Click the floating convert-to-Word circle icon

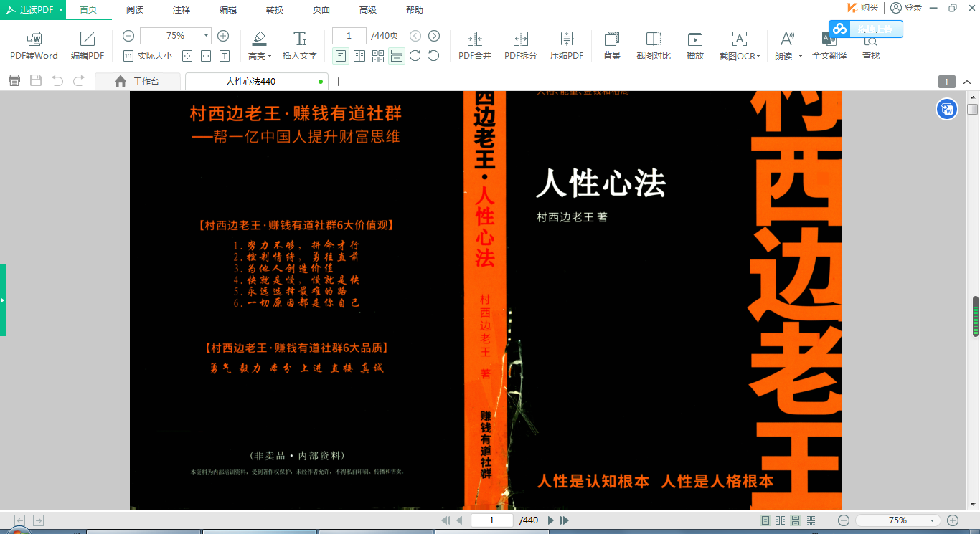point(947,110)
